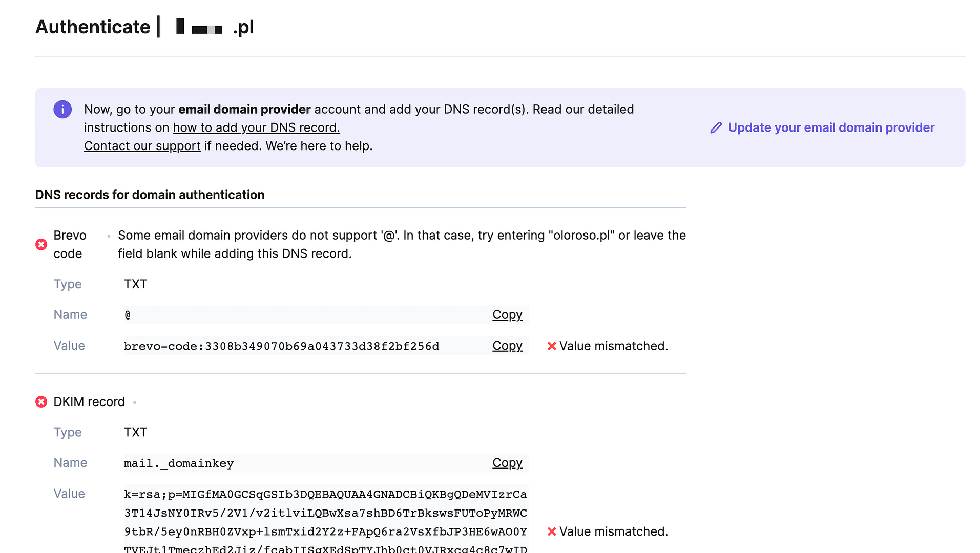Click red X next to DKIM value mismatch
The image size is (980, 553).
coord(552,531)
